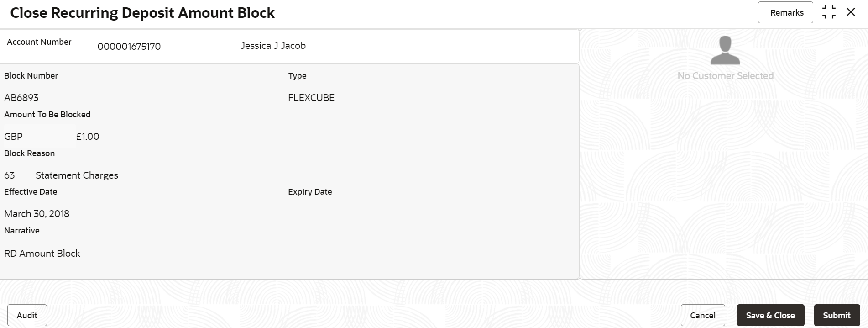Click the Statement Charges reason text

coord(77,175)
